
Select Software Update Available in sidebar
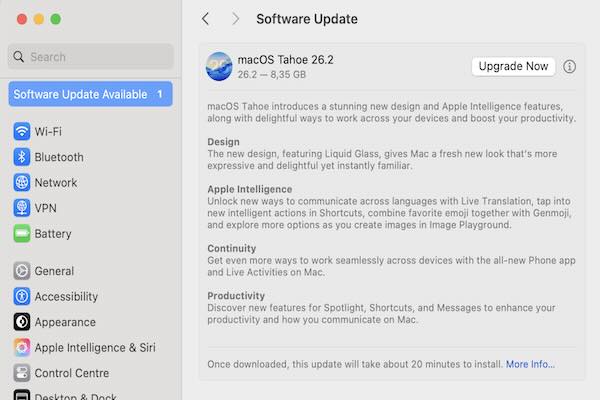[x=91, y=94]
